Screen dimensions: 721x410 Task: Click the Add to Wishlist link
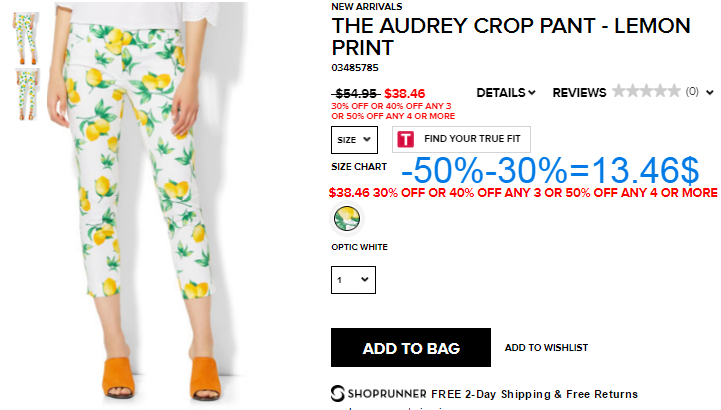pyautogui.click(x=546, y=348)
